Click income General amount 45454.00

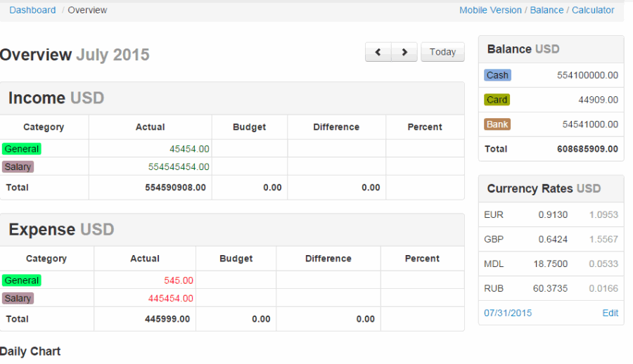tap(189, 149)
